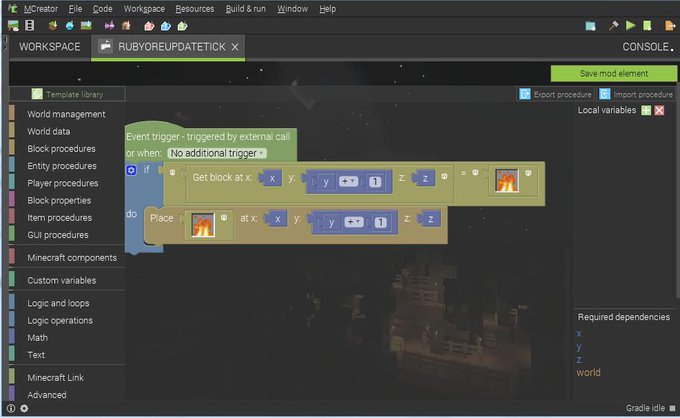
Task: Open block selector beside Place fire image
Action: (224, 218)
